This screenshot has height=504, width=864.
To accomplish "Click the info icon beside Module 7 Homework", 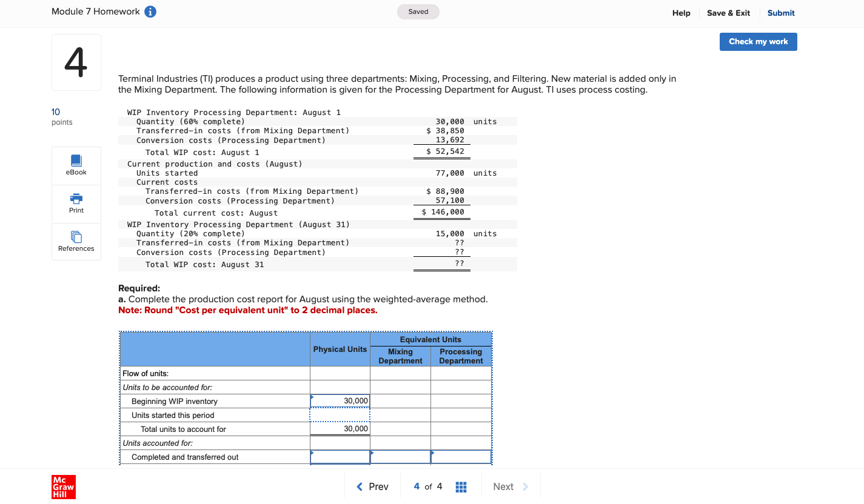I will (151, 11).
